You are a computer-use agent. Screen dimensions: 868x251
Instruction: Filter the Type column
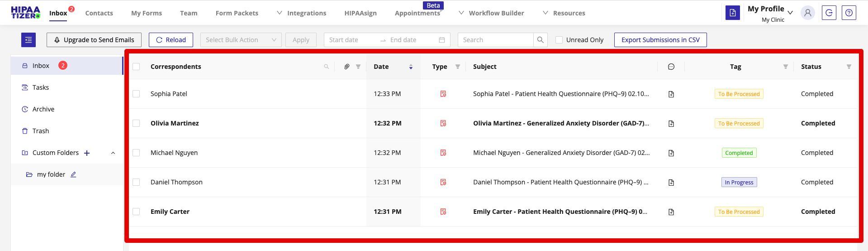click(x=458, y=67)
